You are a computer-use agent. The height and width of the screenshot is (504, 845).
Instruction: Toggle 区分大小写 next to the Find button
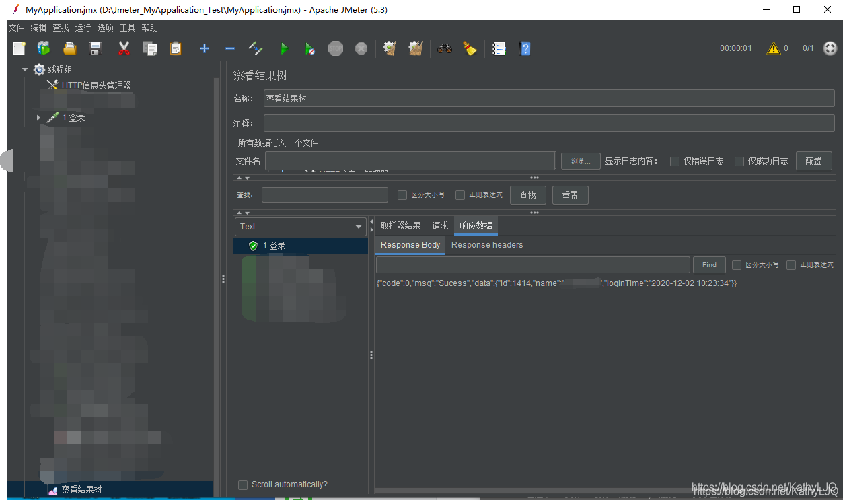coord(737,265)
